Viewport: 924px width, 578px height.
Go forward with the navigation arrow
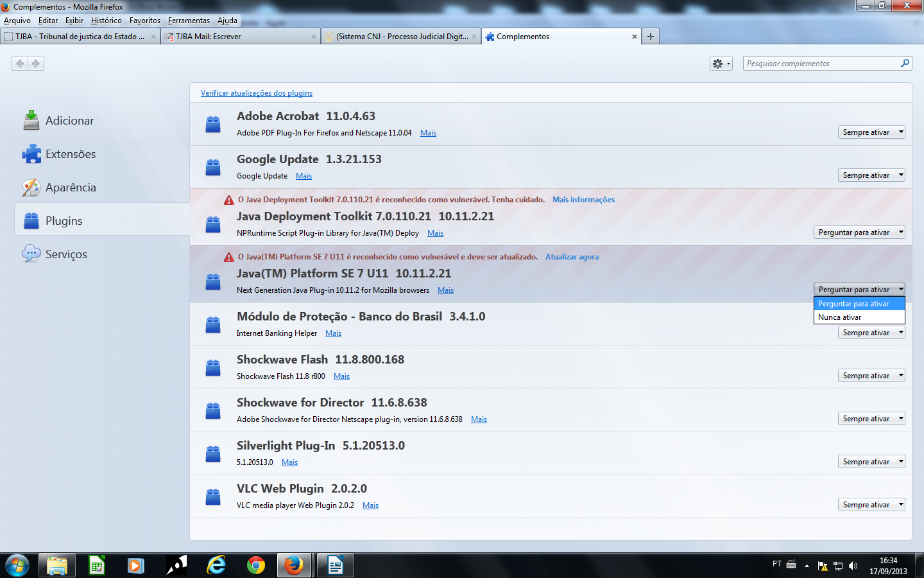(x=36, y=64)
